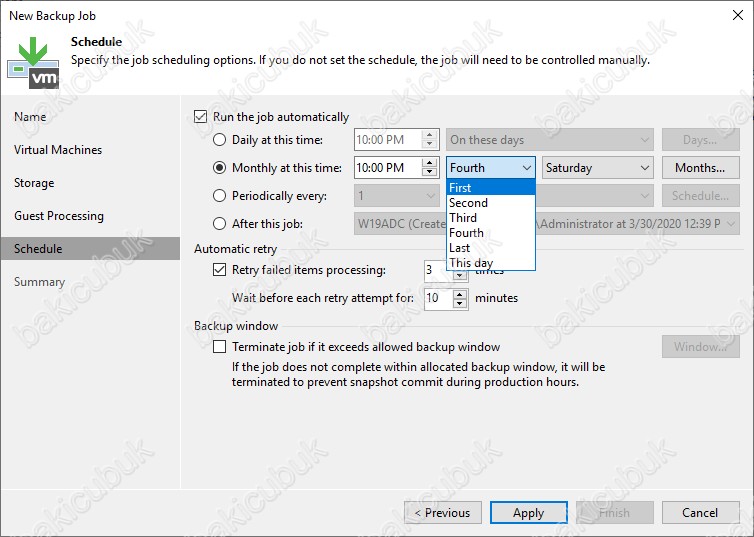Choose Third from the dropdown list
Image resolution: width=754 pixels, height=537 pixels.
(490, 218)
